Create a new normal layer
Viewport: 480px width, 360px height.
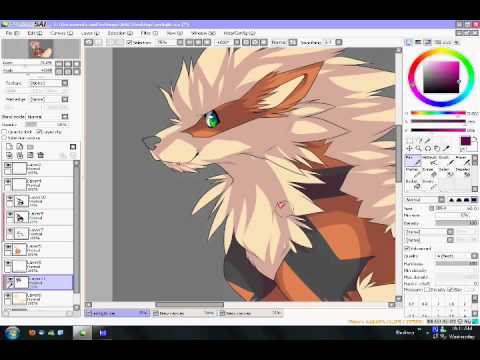tap(9, 147)
